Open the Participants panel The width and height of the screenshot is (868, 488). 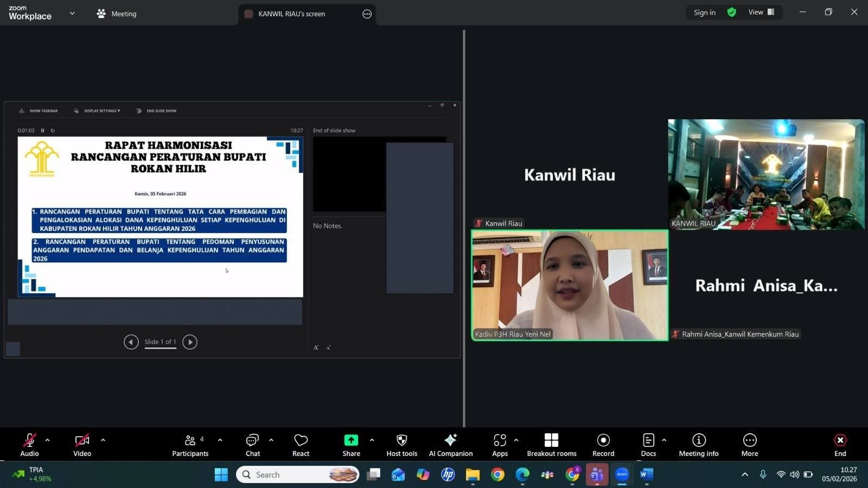tap(190, 445)
